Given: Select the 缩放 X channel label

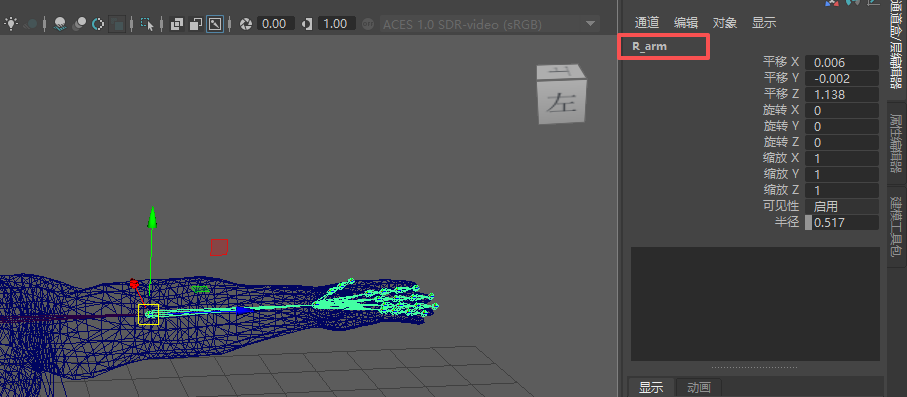Looking at the screenshot, I should [781, 157].
